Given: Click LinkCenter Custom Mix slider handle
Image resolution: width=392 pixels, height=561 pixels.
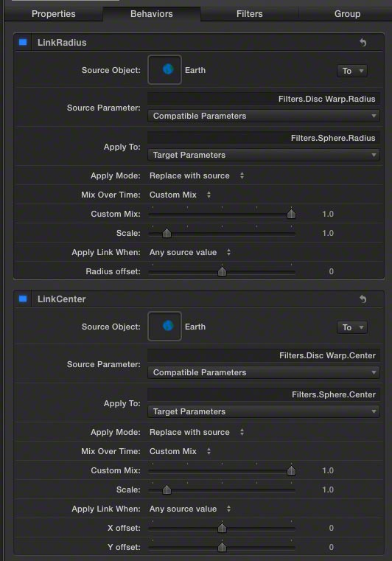Looking at the screenshot, I should pyautogui.click(x=291, y=470).
